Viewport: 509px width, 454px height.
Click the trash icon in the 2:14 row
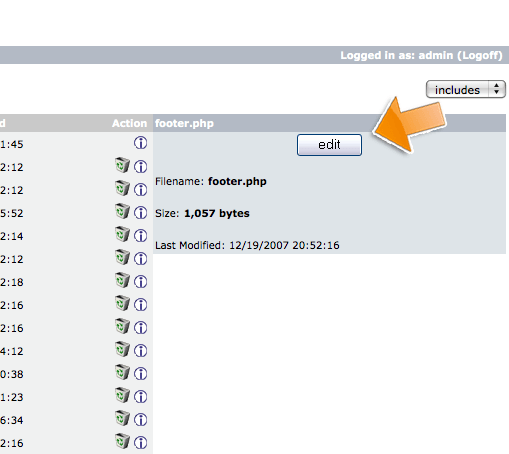(122, 235)
